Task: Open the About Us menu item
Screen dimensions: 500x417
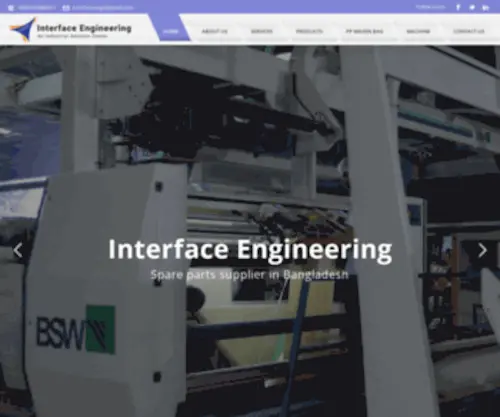Action: tap(215, 31)
